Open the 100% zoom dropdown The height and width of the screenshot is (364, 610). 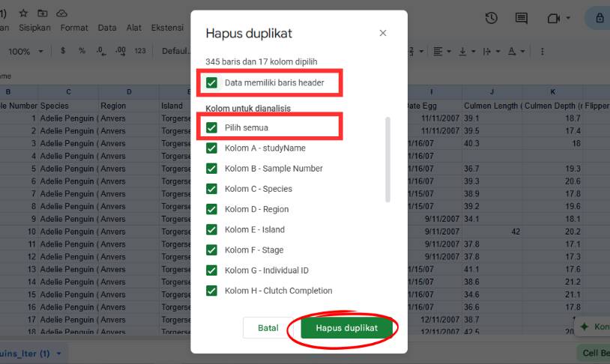coord(25,52)
